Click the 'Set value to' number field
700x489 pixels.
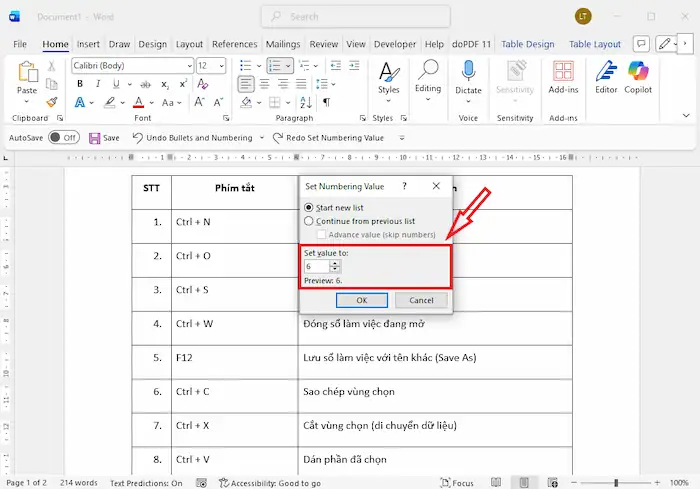(x=316, y=267)
